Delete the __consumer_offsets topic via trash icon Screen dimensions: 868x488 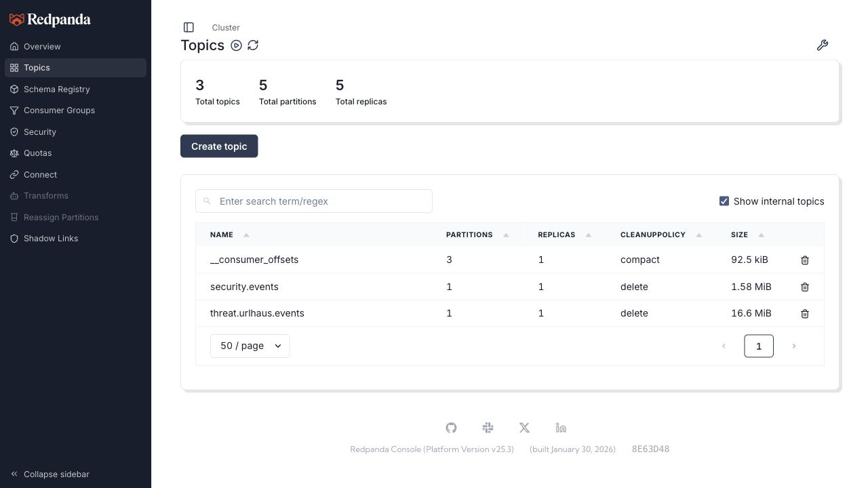click(x=805, y=260)
